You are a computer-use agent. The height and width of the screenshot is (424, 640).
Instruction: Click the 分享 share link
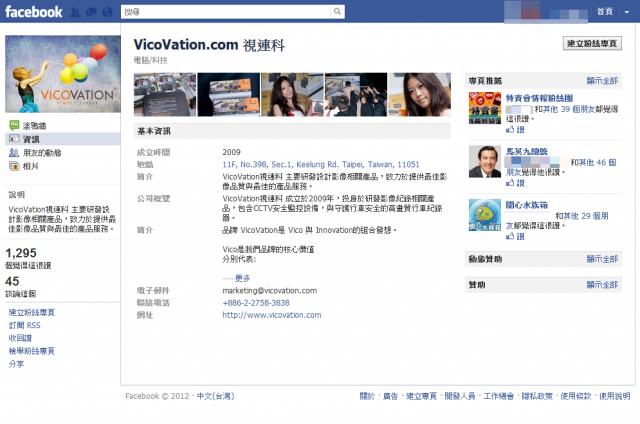click(16, 364)
